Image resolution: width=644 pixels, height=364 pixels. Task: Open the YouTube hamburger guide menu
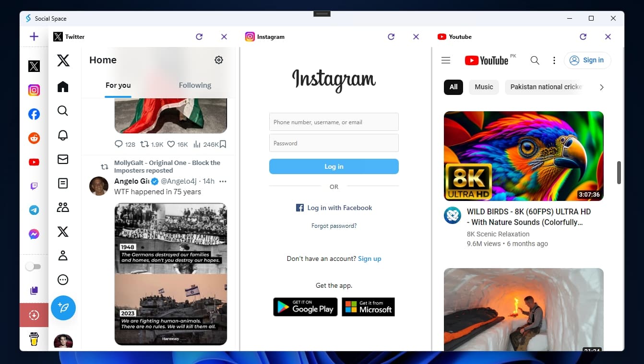[446, 60]
